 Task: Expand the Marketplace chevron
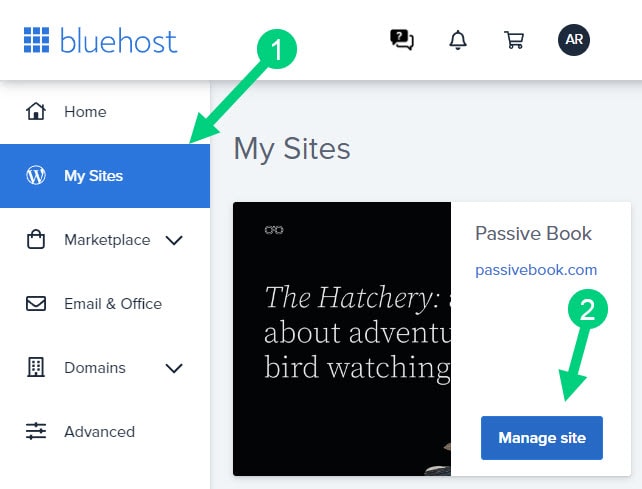pos(174,240)
